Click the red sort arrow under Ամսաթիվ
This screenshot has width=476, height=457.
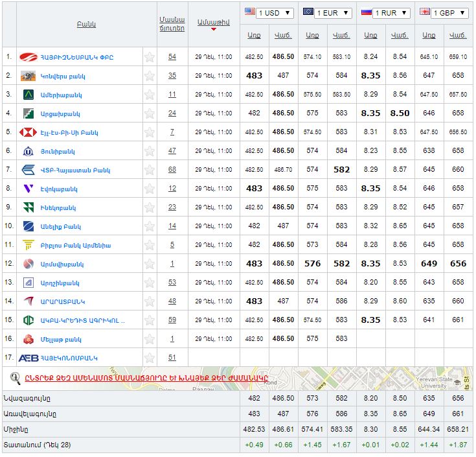coord(214,29)
